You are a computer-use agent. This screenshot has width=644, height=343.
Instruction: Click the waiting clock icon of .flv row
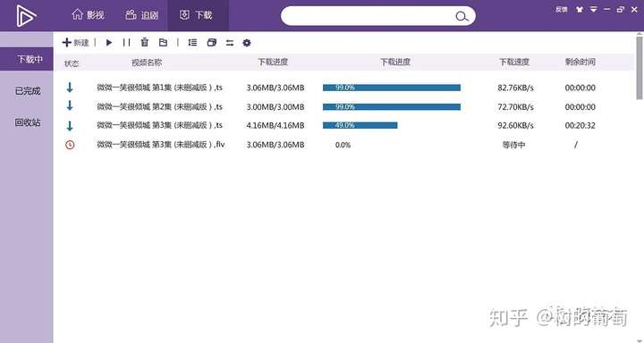click(x=70, y=145)
